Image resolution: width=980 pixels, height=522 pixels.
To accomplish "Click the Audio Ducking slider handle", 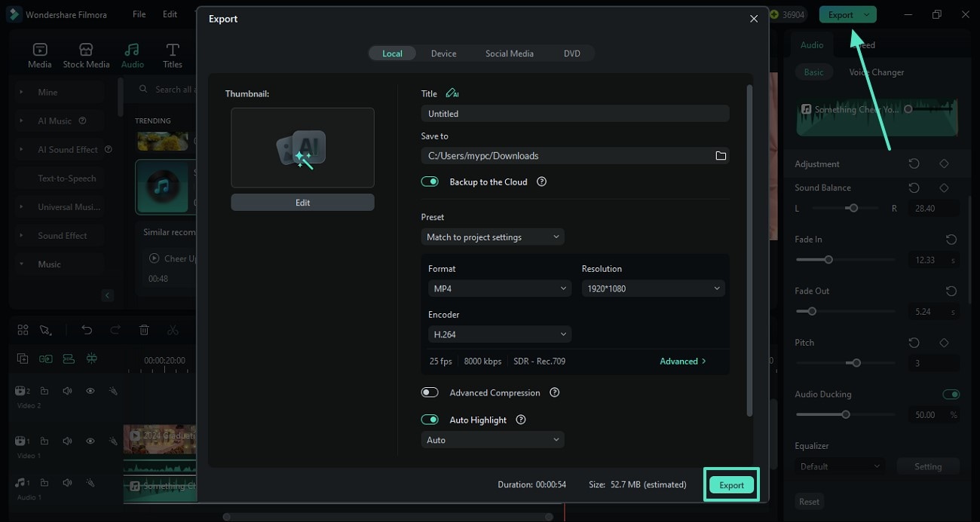I will pyautogui.click(x=846, y=414).
